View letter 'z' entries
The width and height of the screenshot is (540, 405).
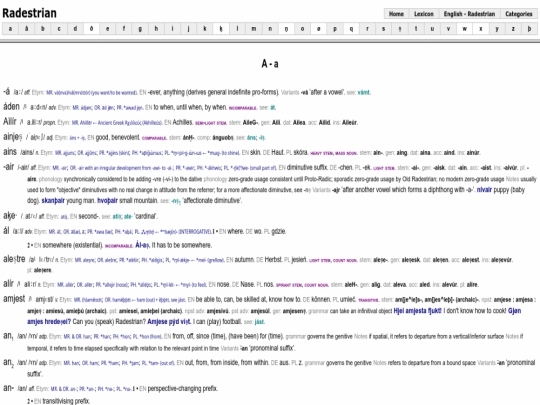[x=513, y=29]
